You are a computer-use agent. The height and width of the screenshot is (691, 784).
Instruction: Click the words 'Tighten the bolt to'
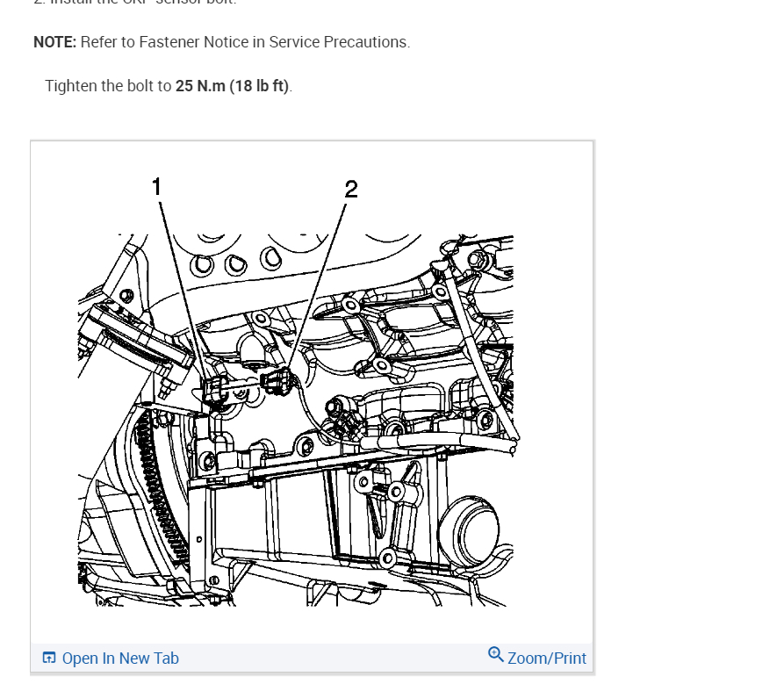coord(108,86)
